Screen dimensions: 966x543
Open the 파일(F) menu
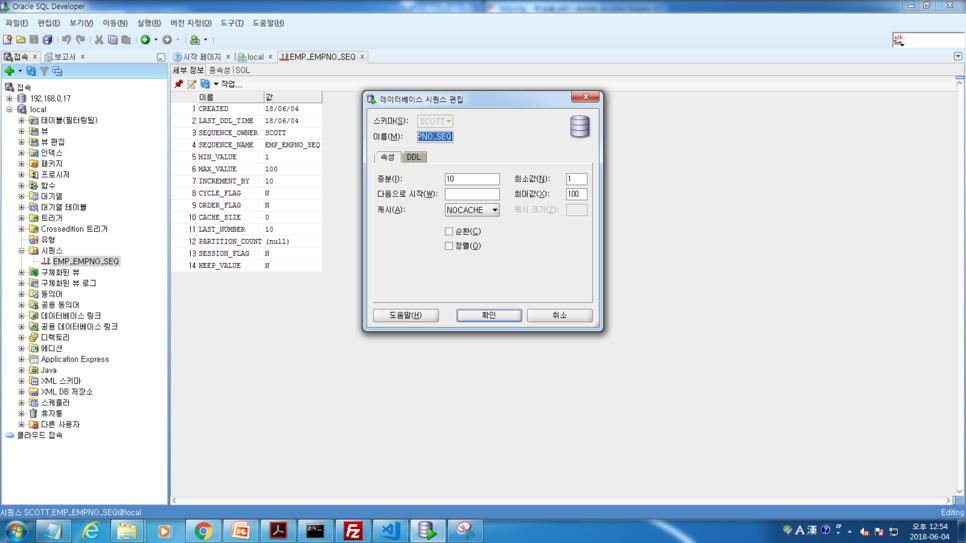[x=17, y=23]
